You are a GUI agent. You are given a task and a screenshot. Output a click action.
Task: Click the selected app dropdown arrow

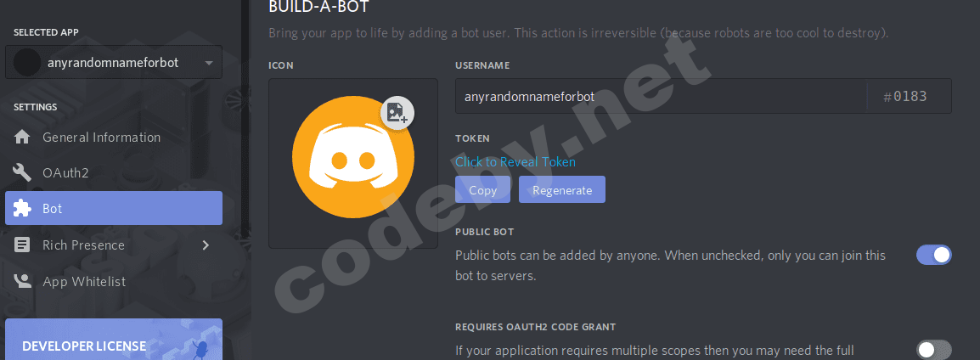(x=209, y=63)
